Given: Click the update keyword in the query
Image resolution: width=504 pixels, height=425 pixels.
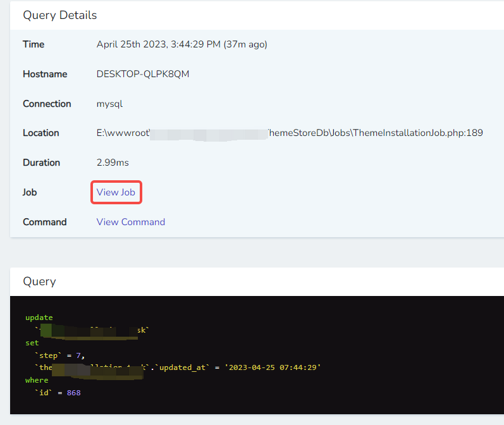Looking at the screenshot, I should pos(39,317).
